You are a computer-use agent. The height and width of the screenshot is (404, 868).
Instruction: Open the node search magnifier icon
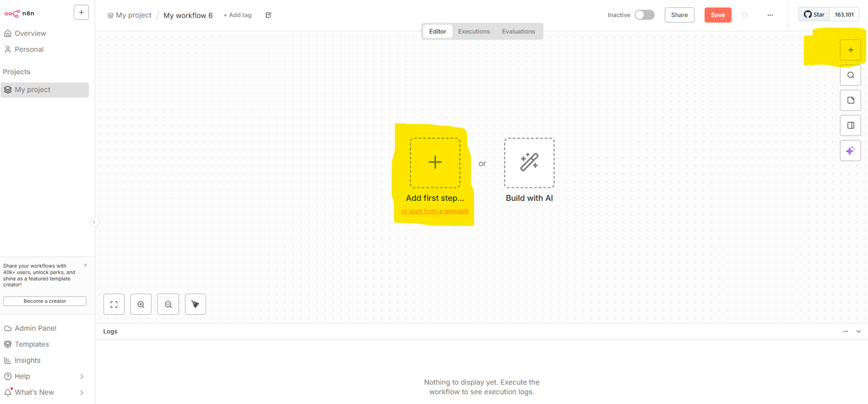coord(850,75)
